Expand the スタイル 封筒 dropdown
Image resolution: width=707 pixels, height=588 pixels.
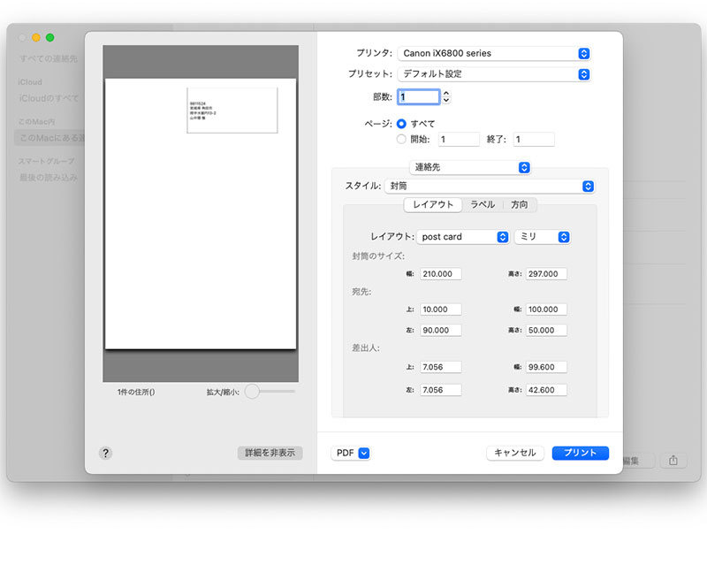pyautogui.click(x=490, y=187)
